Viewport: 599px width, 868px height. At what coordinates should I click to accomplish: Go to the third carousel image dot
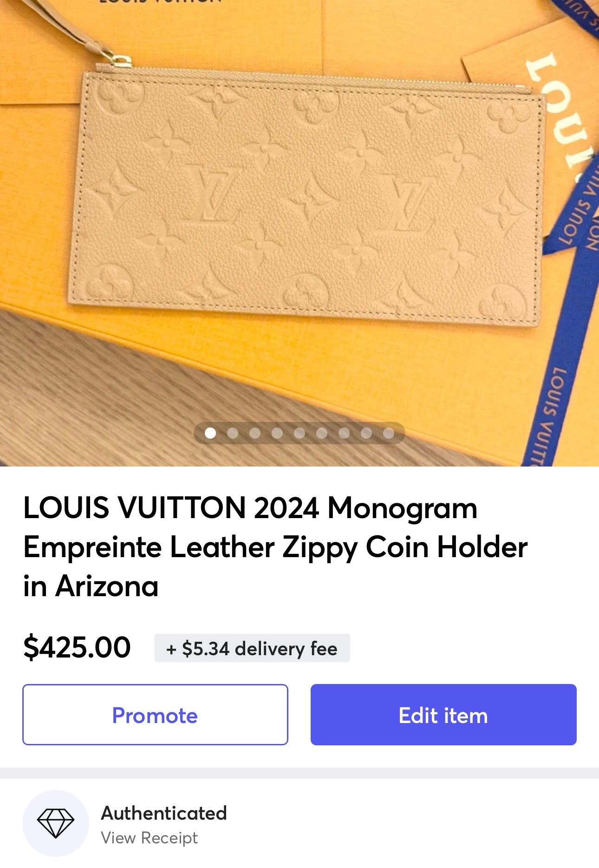[x=255, y=433]
